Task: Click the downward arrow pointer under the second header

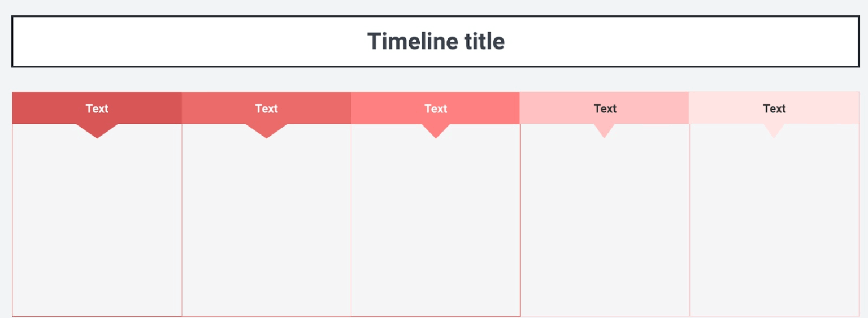Action: (266, 130)
